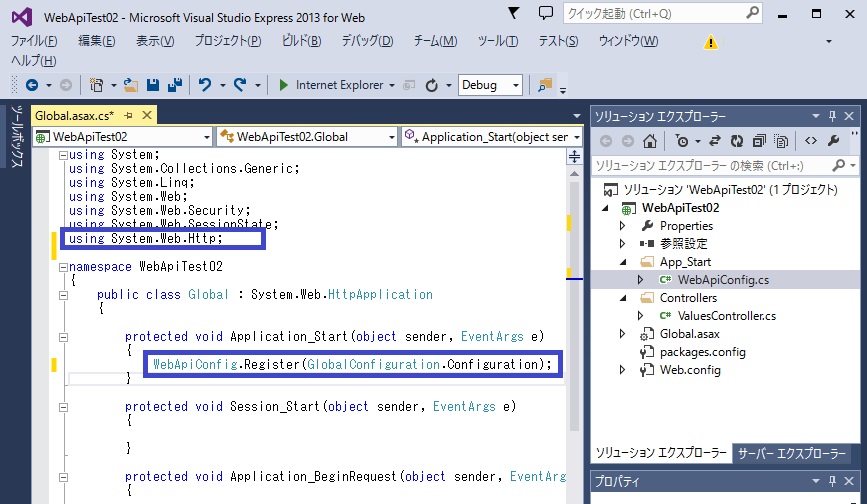Collapse all nodes in Solution Explorer
The height and width of the screenshot is (504, 867).
pos(759,141)
